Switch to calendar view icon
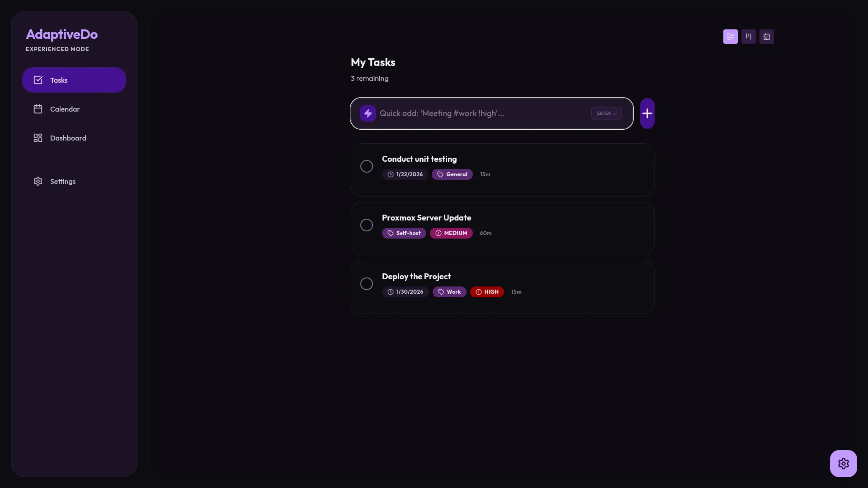The height and width of the screenshot is (488, 868). pyautogui.click(x=766, y=37)
